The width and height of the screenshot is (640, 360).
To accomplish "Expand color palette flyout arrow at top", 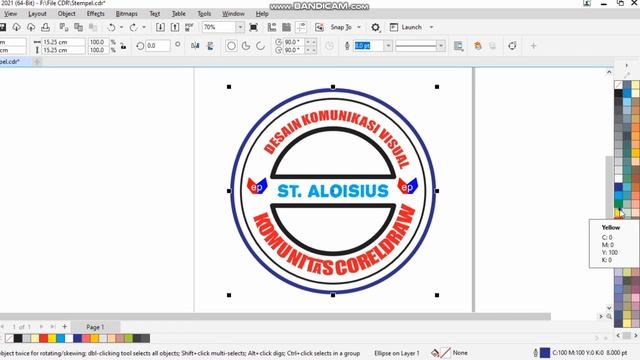I will 627,65.
